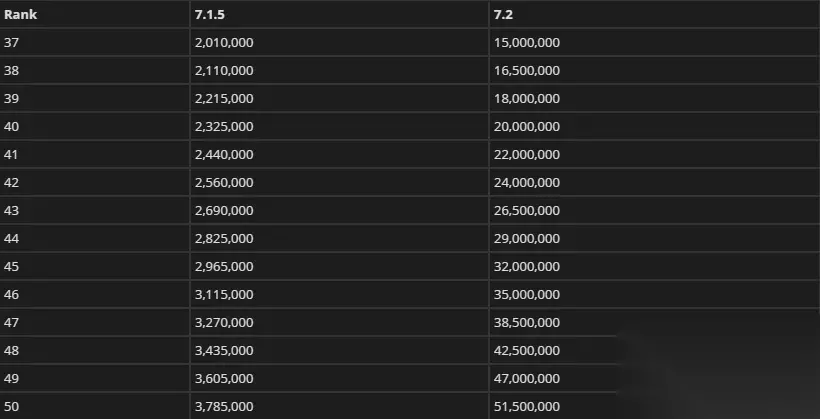The width and height of the screenshot is (820, 419).
Task: Click the 38,500,000 value
Action: pos(526,322)
